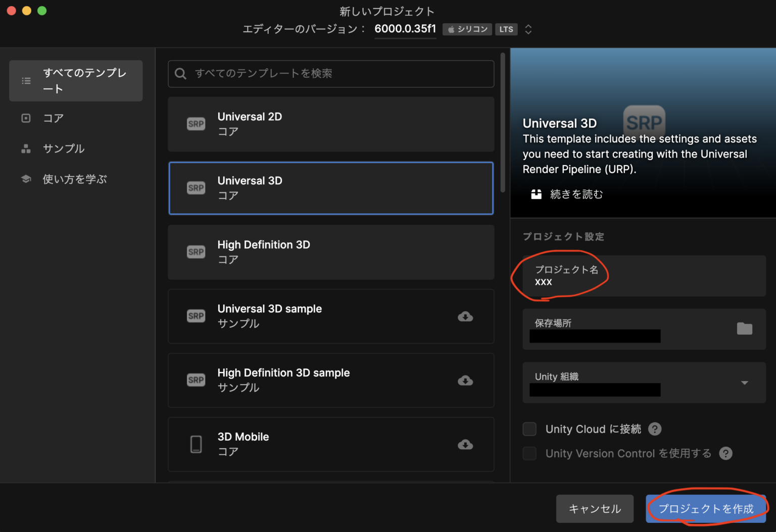
Task: Enable the Unity Cloud に接続 checkbox
Action: point(529,429)
